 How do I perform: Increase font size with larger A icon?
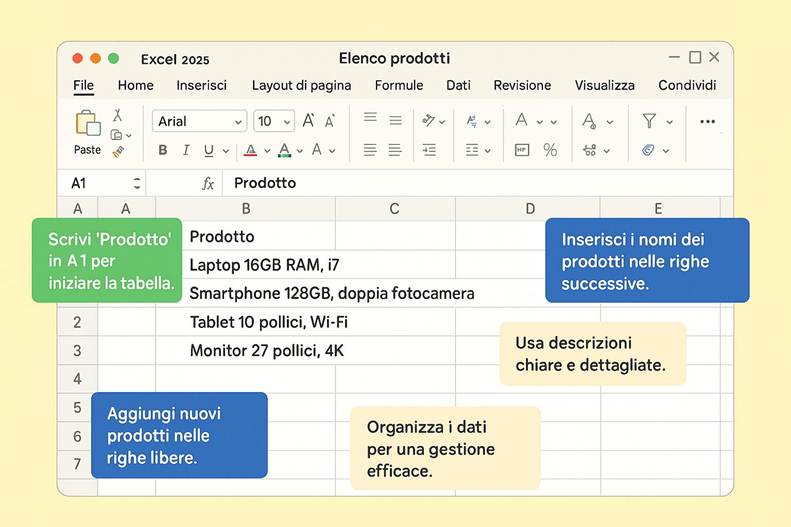[308, 121]
